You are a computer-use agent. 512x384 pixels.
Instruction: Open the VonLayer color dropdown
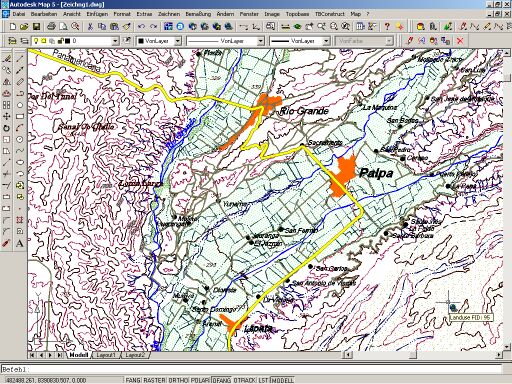(x=178, y=41)
